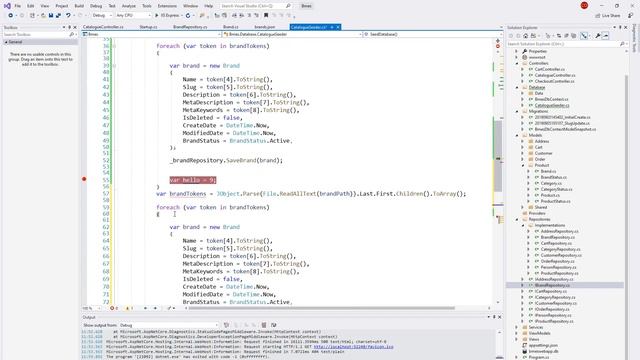The image size is (640, 360).
Task: Switch to the brands.json tab
Action: pyautogui.click(x=264, y=27)
